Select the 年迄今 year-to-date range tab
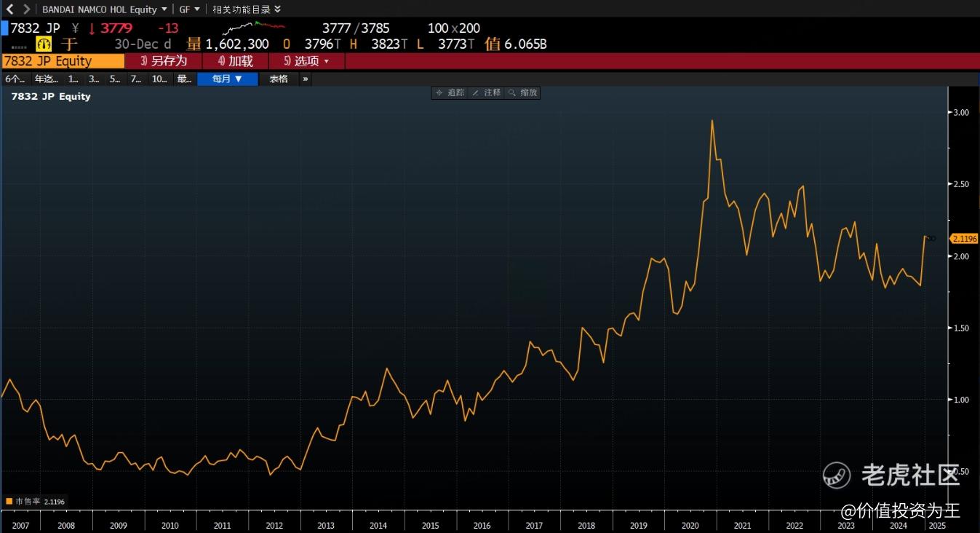 click(46, 79)
